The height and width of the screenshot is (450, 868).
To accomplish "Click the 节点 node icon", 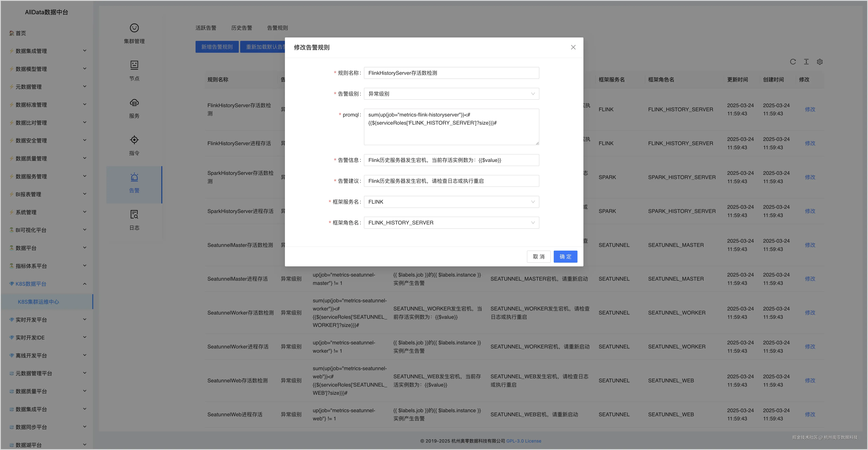I will tap(134, 65).
